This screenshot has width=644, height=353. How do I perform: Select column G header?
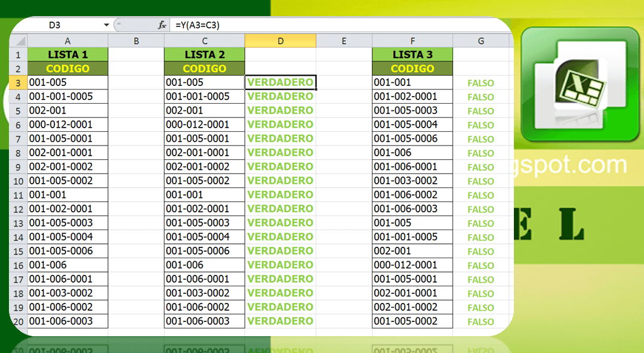tap(480, 40)
